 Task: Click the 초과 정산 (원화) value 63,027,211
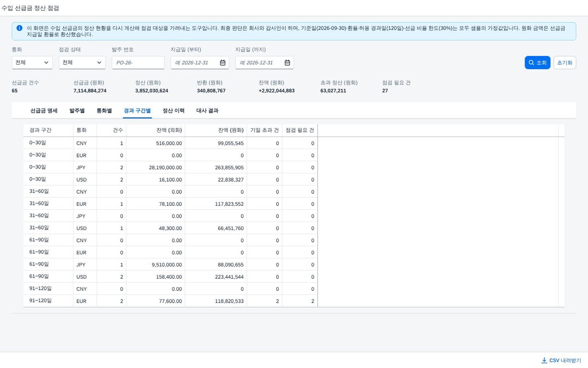click(333, 91)
